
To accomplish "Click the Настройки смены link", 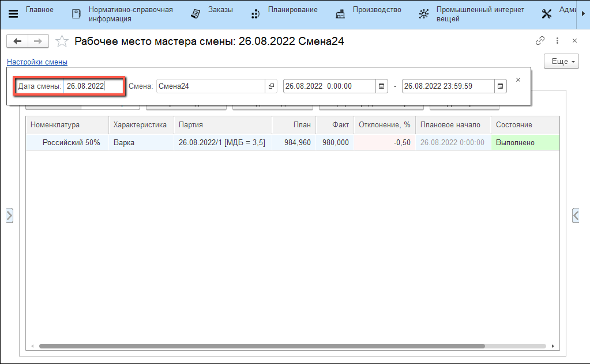I will (37, 62).
